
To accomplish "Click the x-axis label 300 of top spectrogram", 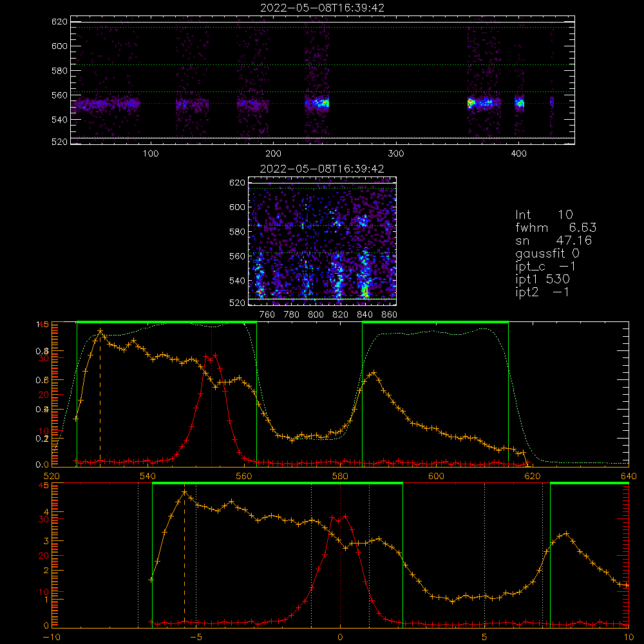I will [x=396, y=154].
